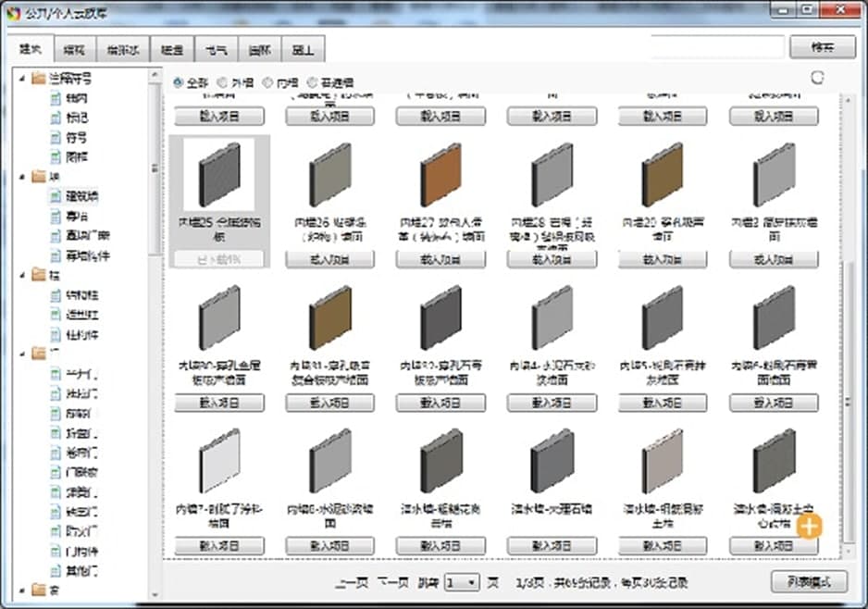Switch to the 结构 tab
The height and width of the screenshot is (609, 868).
tap(73, 49)
